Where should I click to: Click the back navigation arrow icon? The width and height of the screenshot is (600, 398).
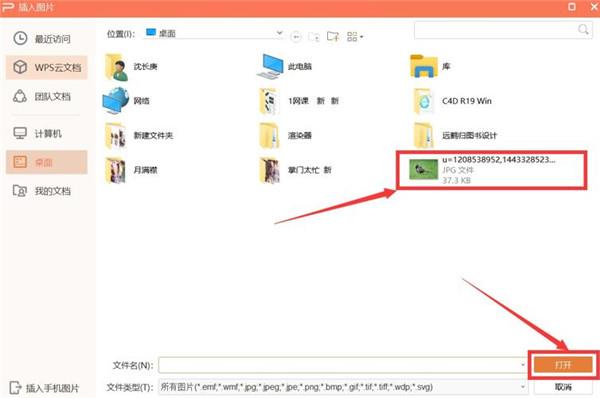click(295, 37)
